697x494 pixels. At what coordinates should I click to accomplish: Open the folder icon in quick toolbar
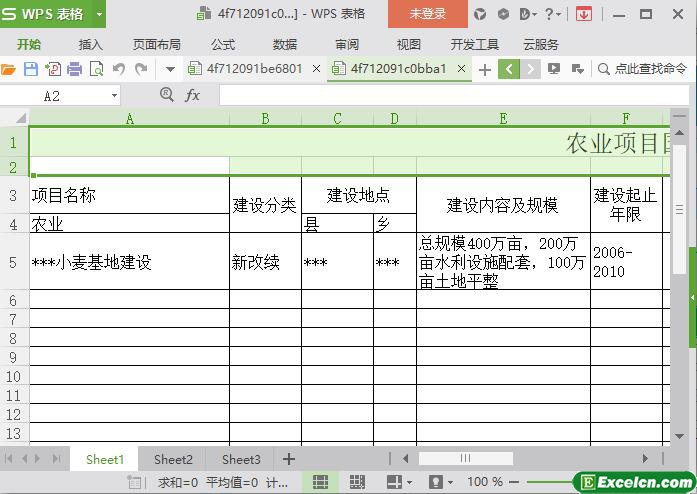8,69
